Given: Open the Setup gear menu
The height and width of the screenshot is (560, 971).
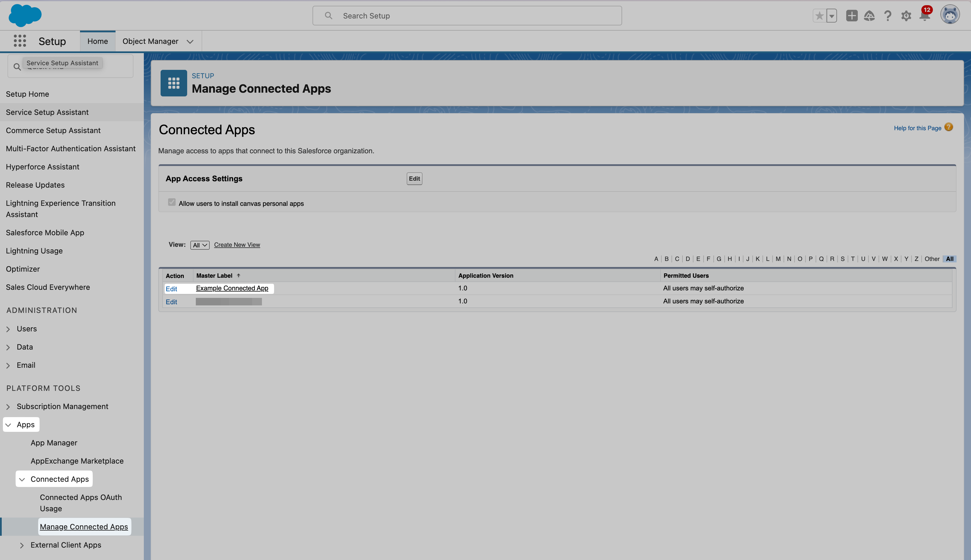Looking at the screenshot, I should coord(906,16).
